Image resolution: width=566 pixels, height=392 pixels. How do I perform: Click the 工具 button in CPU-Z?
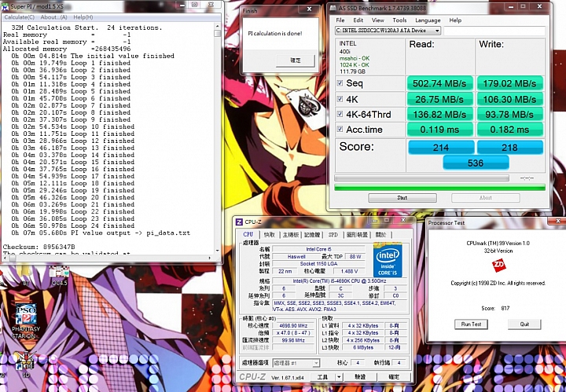click(x=322, y=377)
